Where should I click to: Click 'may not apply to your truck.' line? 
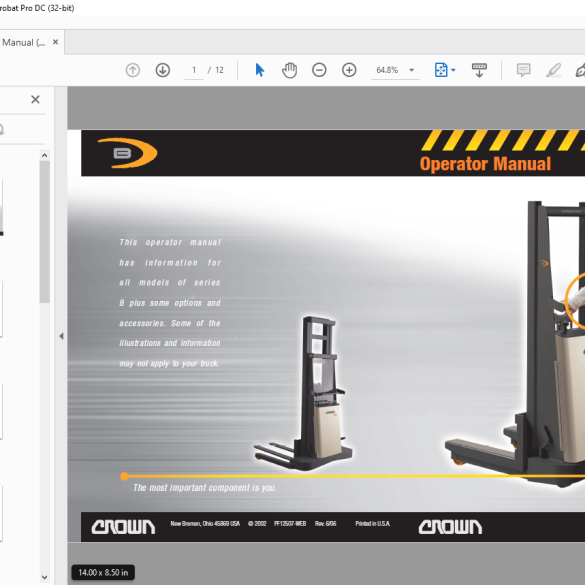[169, 363]
